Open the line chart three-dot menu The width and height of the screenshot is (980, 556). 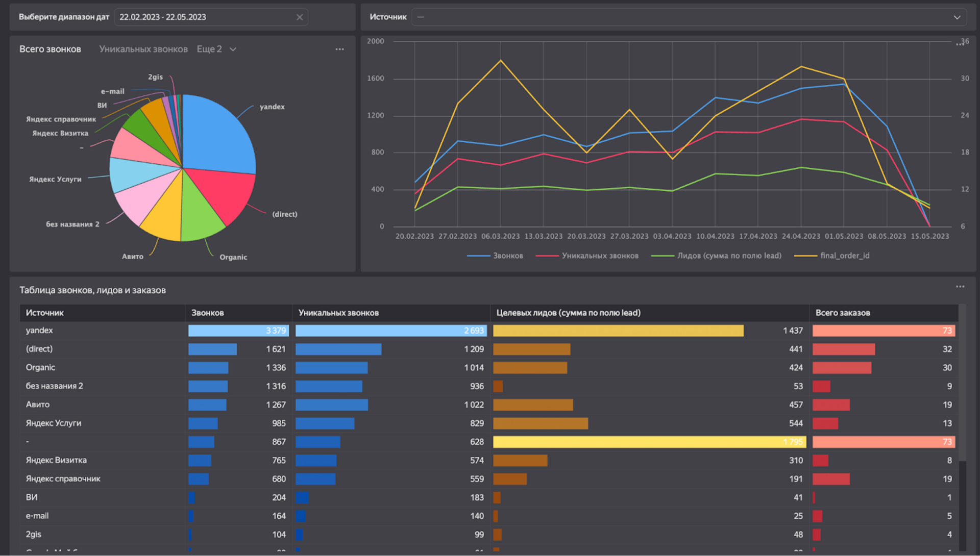tap(960, 44)
